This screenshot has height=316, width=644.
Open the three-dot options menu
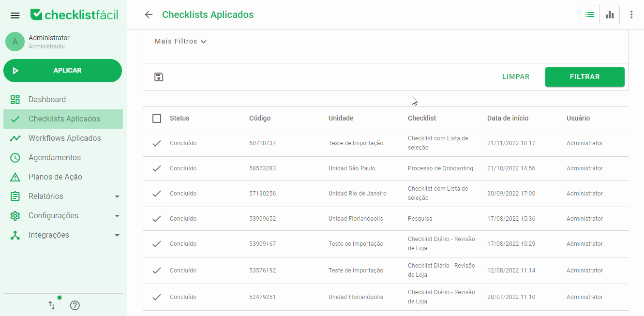coord(631,14)
